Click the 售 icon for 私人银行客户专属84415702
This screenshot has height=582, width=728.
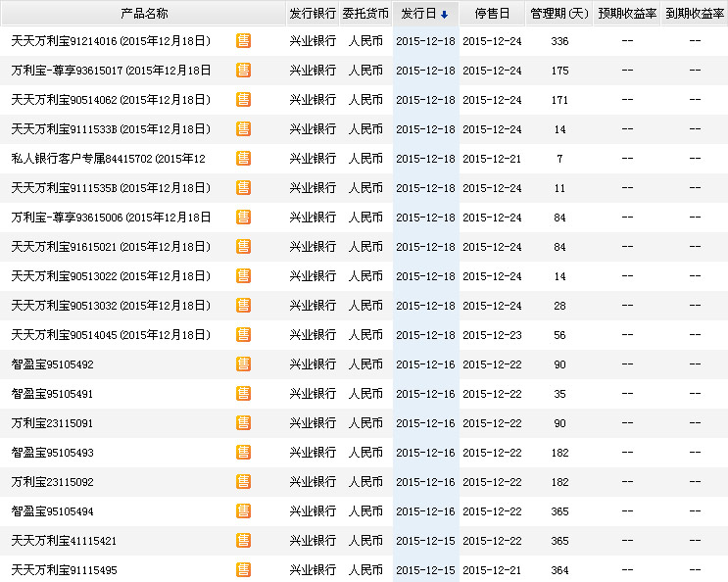coord(243,159)
